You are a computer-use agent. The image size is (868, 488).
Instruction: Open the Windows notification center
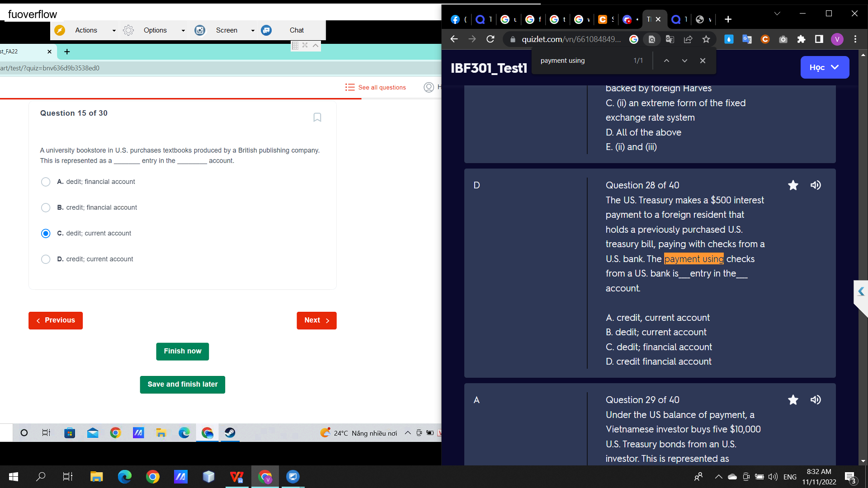point(850,477)
